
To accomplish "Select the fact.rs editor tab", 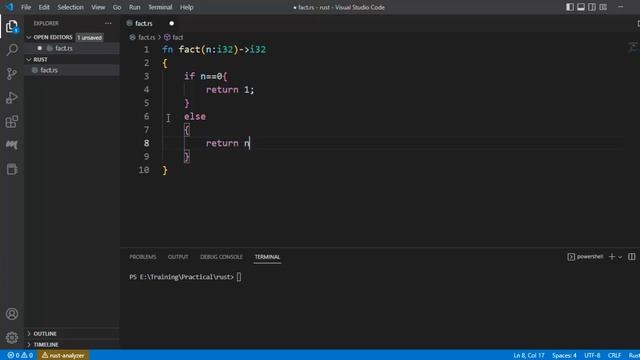I will (x=144, y=23).
